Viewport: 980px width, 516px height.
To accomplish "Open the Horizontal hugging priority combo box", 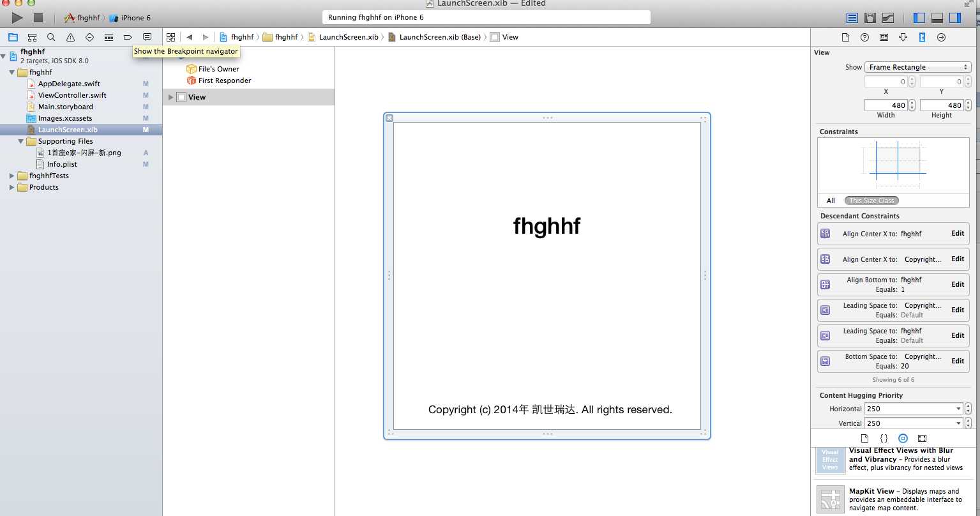I will 914,409.
